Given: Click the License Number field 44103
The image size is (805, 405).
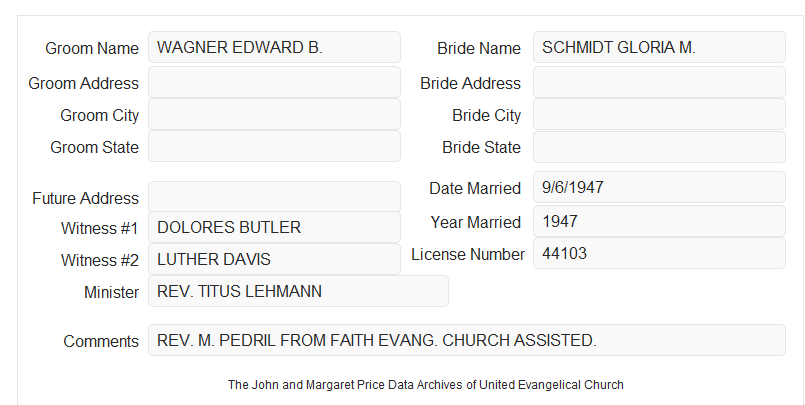Looking at the screenshot, I should click(659, 253).
